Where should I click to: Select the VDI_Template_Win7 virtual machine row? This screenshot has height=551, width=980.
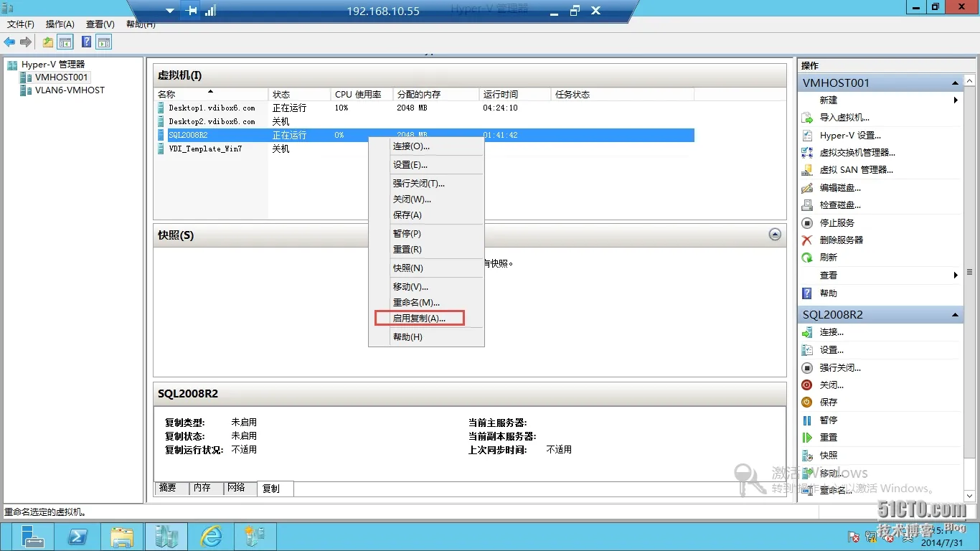tap(424, 149)
